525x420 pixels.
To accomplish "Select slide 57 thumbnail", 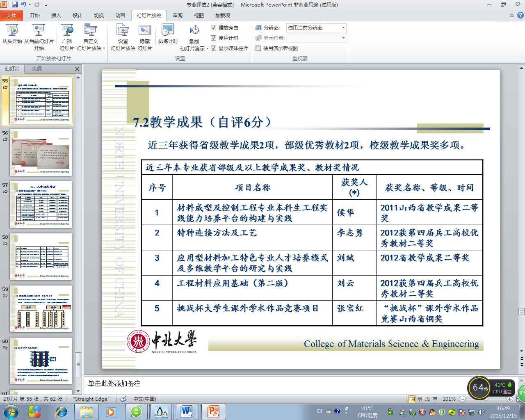I will pos(41,205).
